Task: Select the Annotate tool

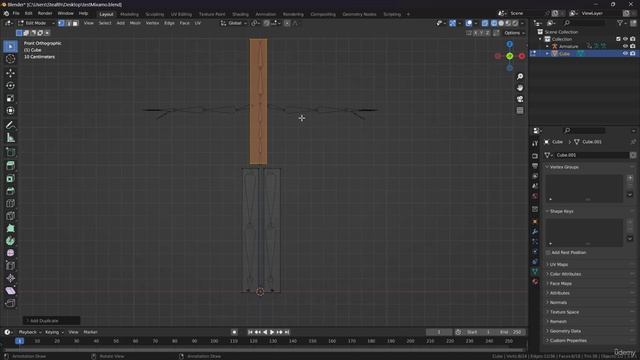Action: [x=10, y=125]
